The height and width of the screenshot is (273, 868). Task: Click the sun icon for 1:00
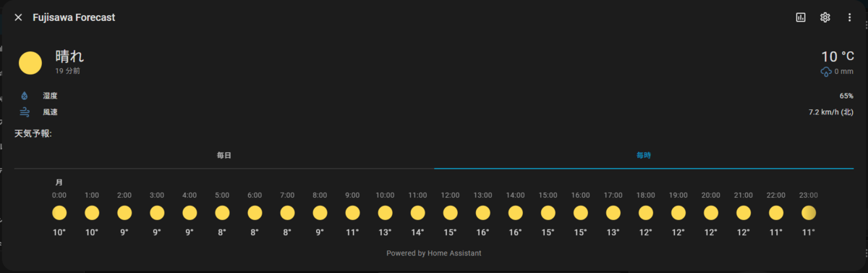click(92, 213)
